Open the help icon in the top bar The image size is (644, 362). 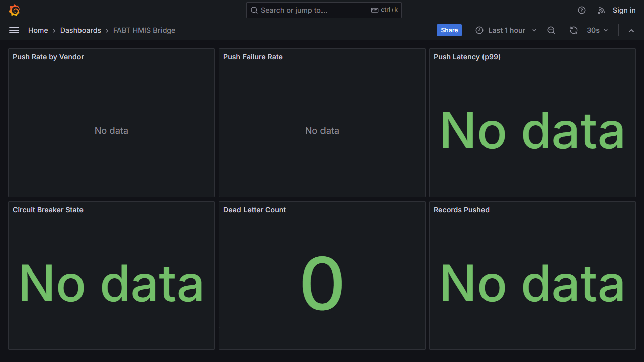[x=581, y=10]
